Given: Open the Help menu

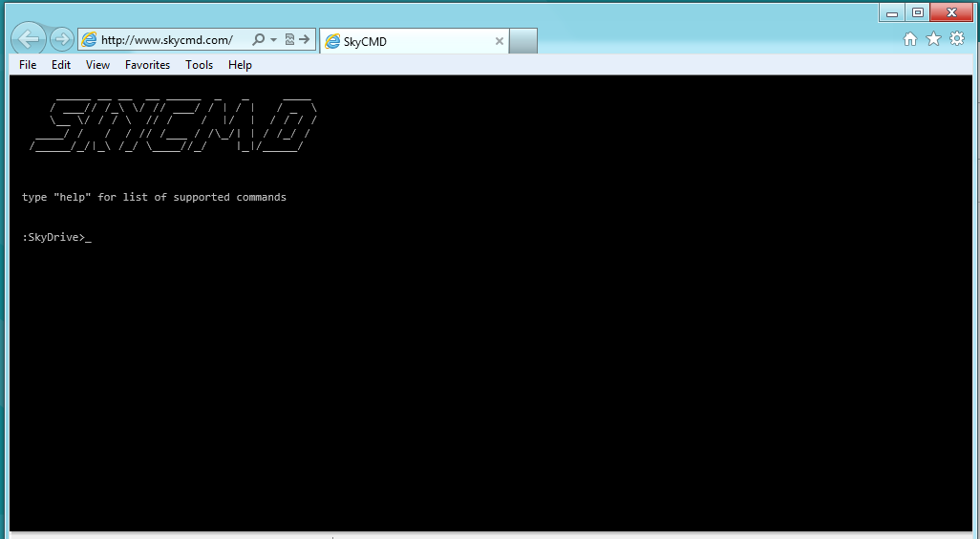Looking at the screenshot, I should (x=240, y=65).
